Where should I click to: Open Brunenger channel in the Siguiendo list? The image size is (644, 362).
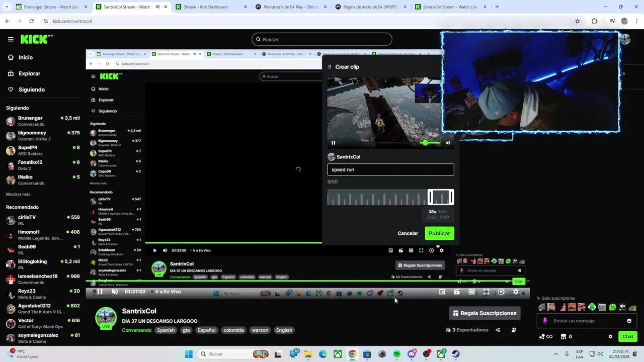click(x=43, y=121)
